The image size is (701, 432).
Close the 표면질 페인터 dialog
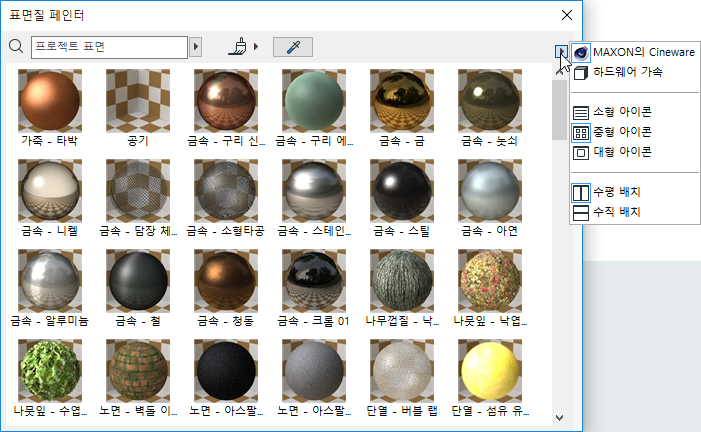567,15
